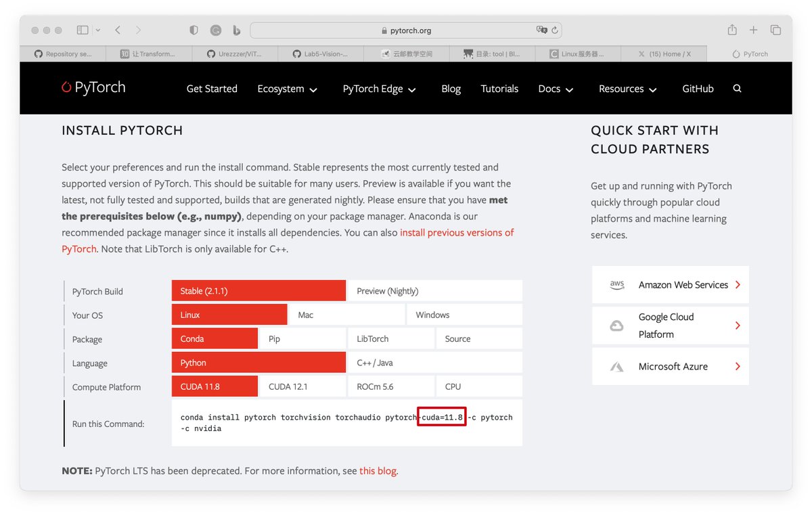
Task: Switch to the Lab5-Vision tab
Action: point(321,53)
